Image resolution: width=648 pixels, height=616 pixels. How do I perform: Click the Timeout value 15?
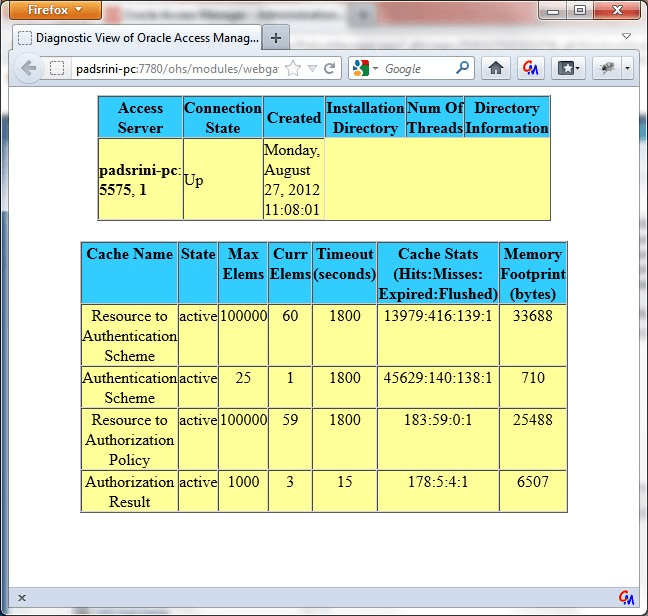[x=345, y=482]
